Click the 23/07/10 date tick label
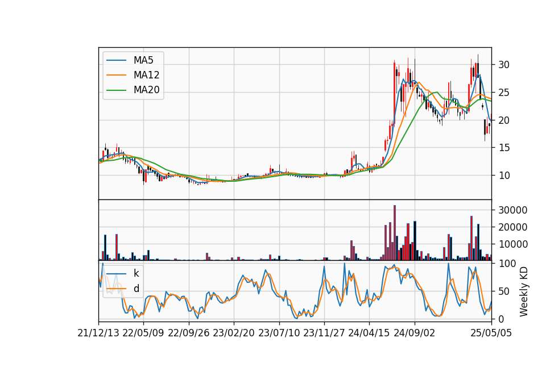The image size is (546, 392). tap(279, 333)
